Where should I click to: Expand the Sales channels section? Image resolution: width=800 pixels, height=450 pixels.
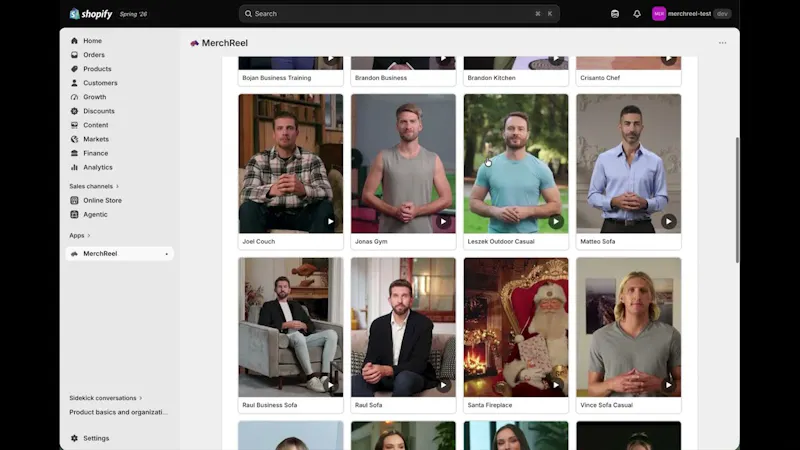[x=94, y=186]
